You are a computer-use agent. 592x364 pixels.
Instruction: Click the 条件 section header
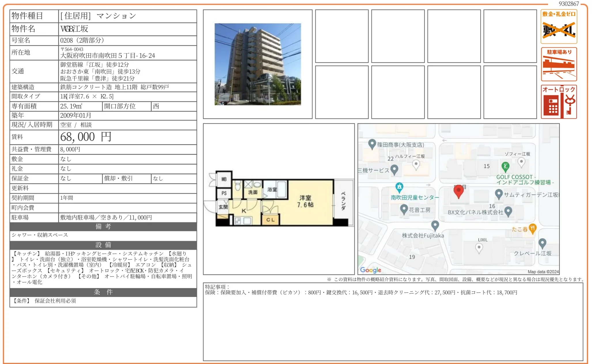click(103, 292)
